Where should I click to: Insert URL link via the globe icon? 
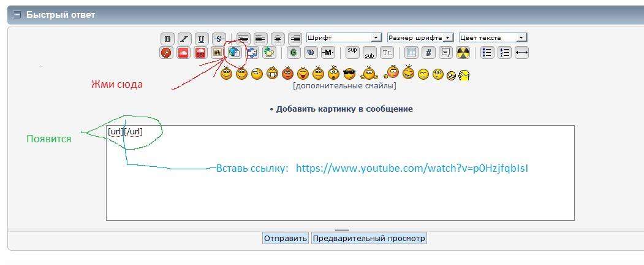click(235, 53)
